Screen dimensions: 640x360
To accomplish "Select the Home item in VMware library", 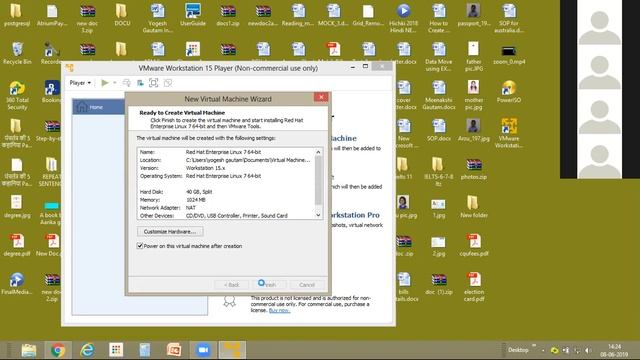I will pos(99,107).
